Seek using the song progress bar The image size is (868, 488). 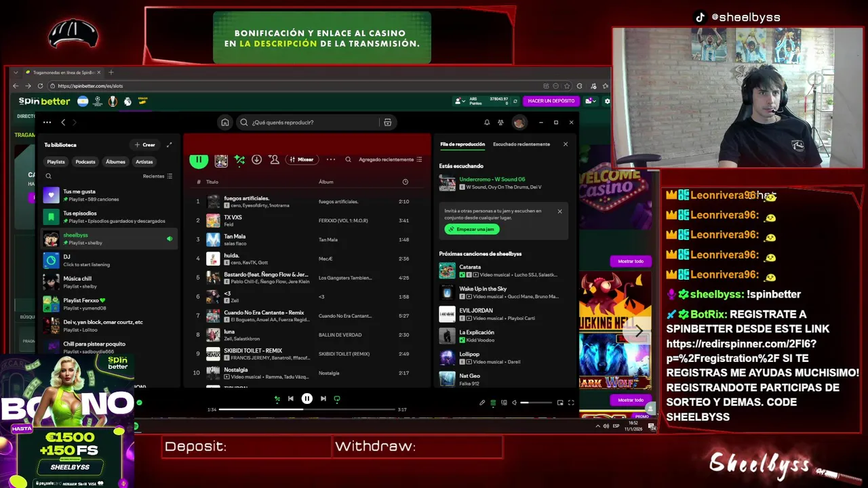(307, 409)
